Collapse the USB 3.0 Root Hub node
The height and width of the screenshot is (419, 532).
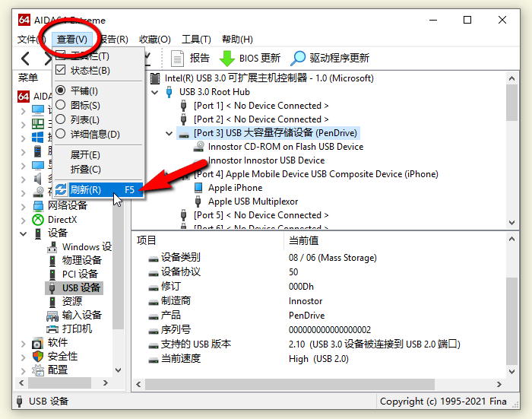coord(156,92)
